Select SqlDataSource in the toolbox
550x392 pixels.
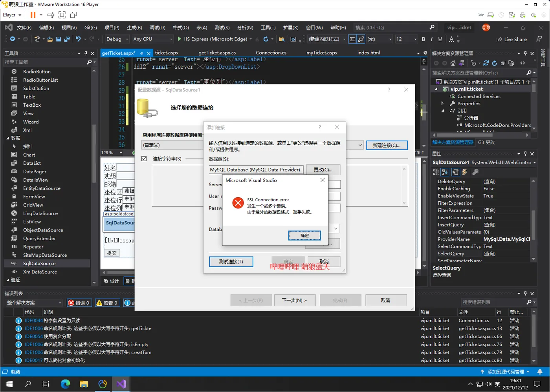(x=39, y=263)
